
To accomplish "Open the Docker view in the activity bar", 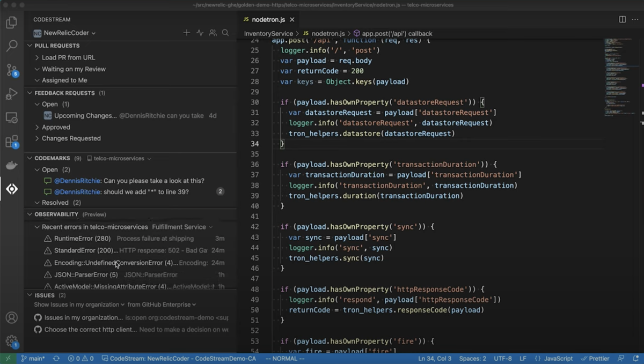I will [11, 165].
